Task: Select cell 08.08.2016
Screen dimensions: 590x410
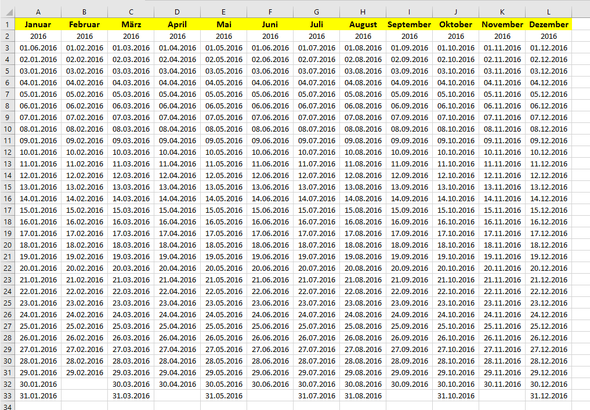Action: pyautogui.click(x=363, y=129)
